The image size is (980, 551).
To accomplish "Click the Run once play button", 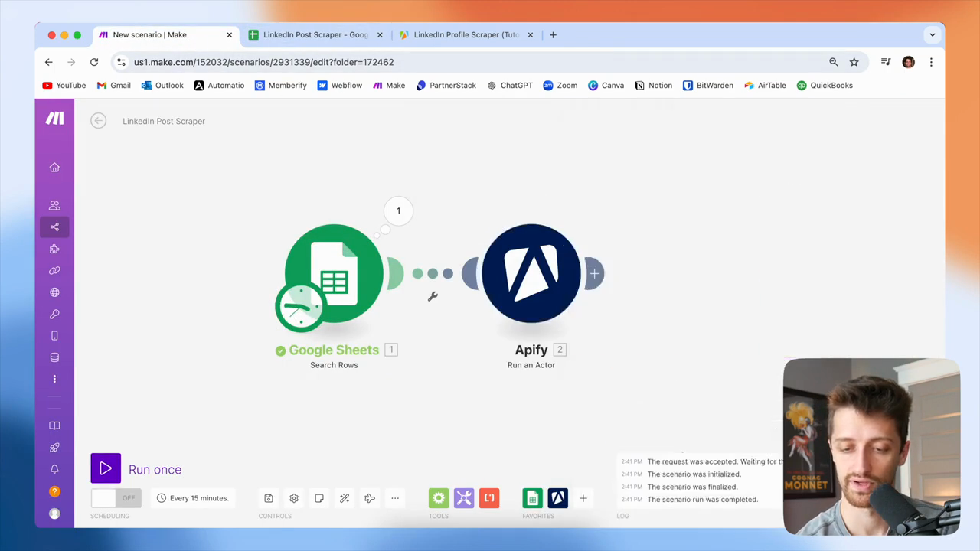I will (106, 469).
